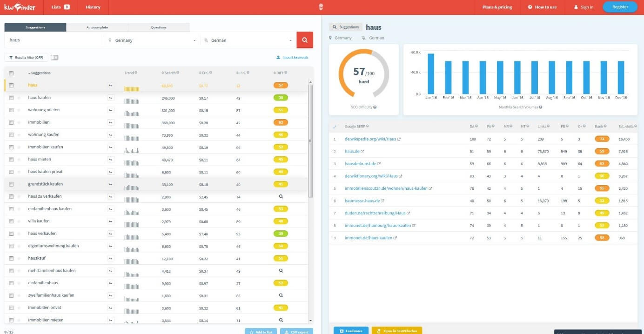Check the villa kaufen row checkbox
Screen dimensions: 644x334
click(12, 221)
